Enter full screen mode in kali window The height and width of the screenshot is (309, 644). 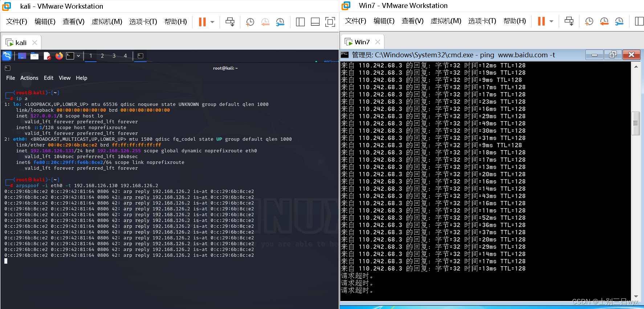coord(330,22)
